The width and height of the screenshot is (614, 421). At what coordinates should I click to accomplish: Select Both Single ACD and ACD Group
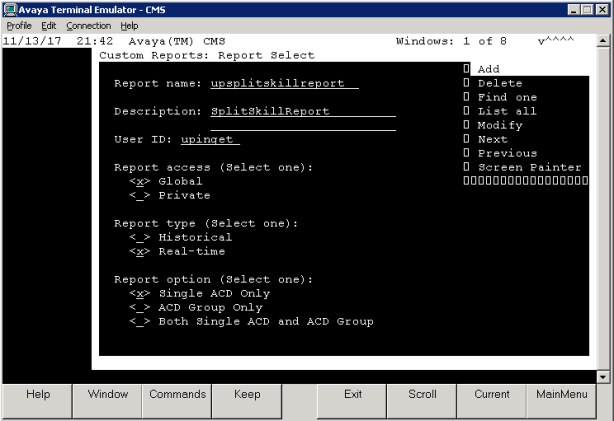tap(137, 322)
